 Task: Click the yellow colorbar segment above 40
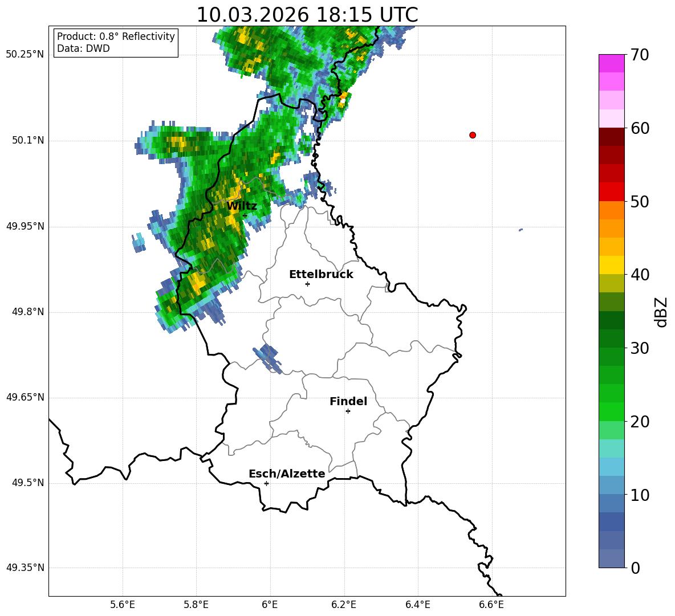click(611, 265)
